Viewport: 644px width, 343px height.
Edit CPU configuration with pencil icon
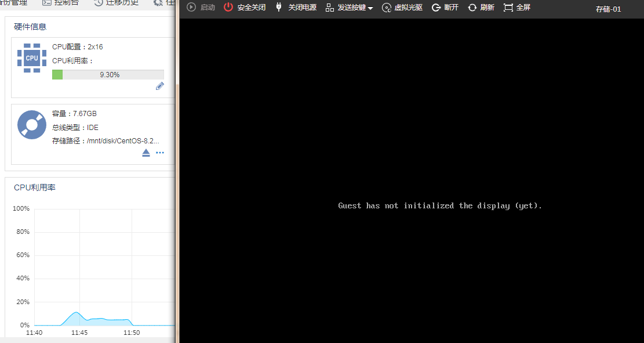click(160, 86)
